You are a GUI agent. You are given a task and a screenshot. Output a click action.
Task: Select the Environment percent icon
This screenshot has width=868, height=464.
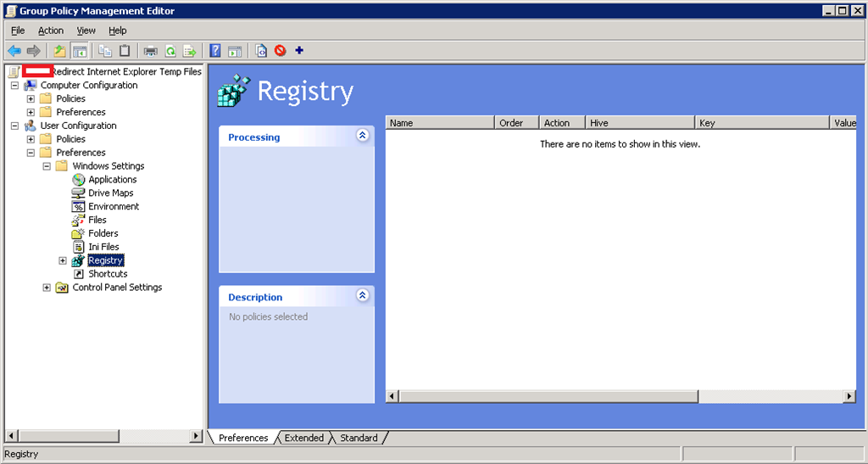point(78,206)
